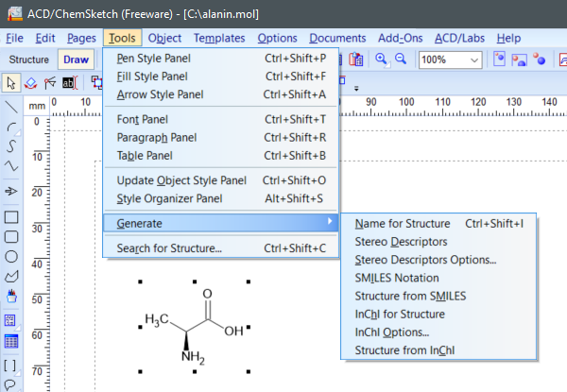Select the Stereo Descriptors item, without Options

point(438,242)
